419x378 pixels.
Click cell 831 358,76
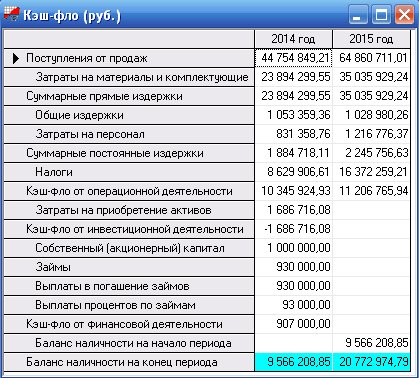[294, 134]
